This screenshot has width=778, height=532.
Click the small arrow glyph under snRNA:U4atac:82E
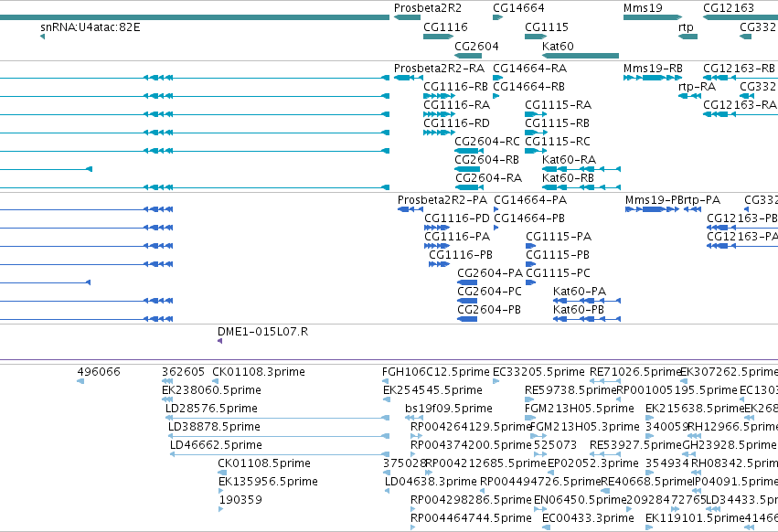coord(43,37)
